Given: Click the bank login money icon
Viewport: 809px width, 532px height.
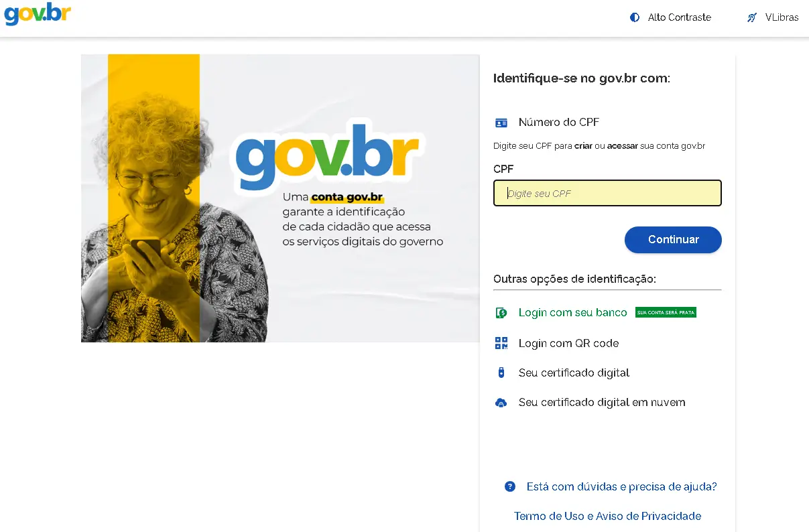Looking at the screenshot, I should point(501,313).
